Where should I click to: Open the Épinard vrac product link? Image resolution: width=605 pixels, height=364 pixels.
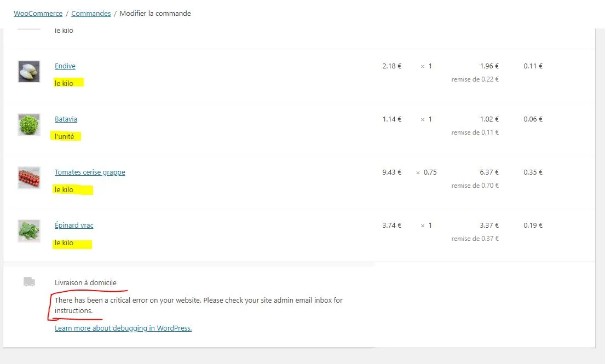(x=74, y=225)
